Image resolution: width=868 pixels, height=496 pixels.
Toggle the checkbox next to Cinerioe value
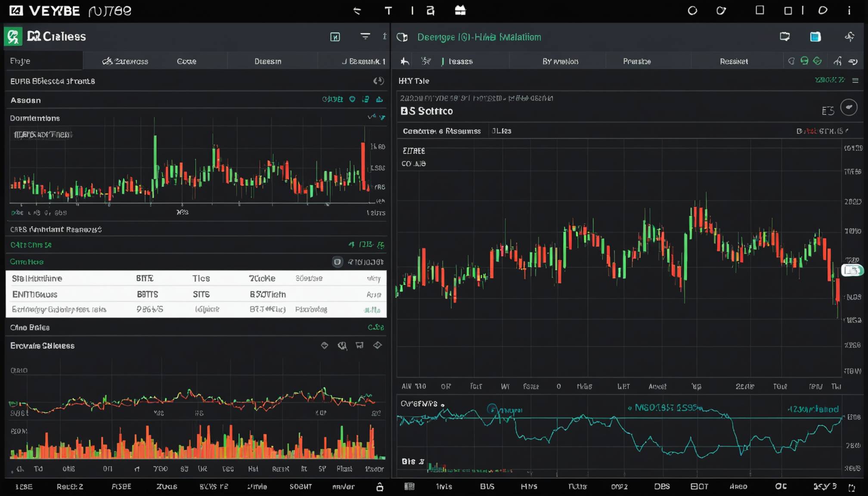pos(338,262)
